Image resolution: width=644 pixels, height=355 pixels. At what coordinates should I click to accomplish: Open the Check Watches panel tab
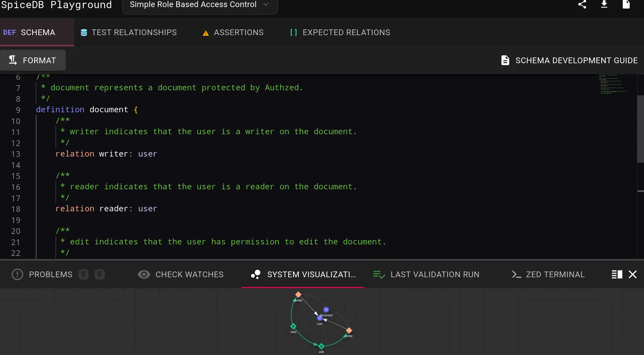pos(180,274)
